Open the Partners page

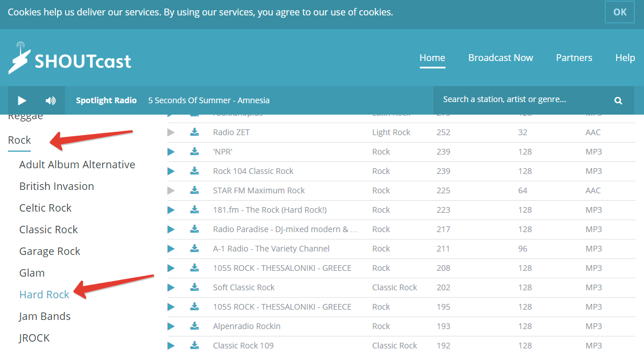(x=574, y=58)
